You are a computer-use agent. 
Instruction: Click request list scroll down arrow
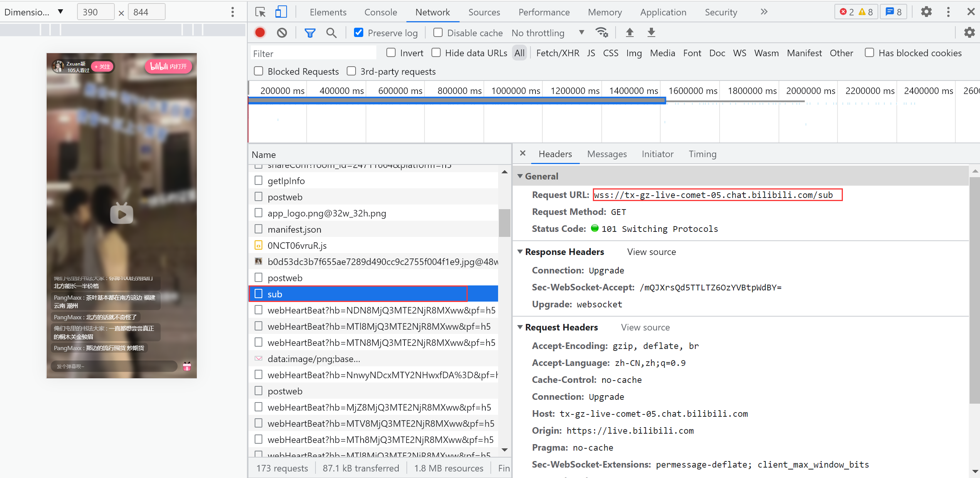click(x=504, y=449)
